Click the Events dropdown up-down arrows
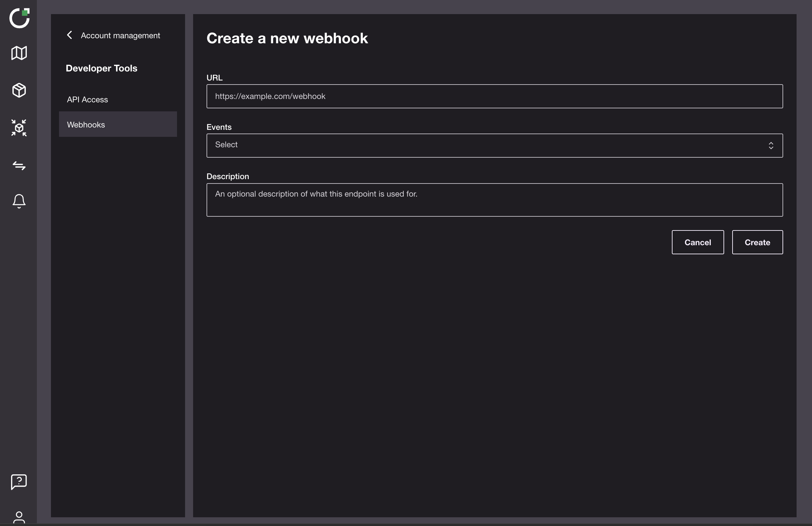This screenshot has width=812, height=526. 771,146
